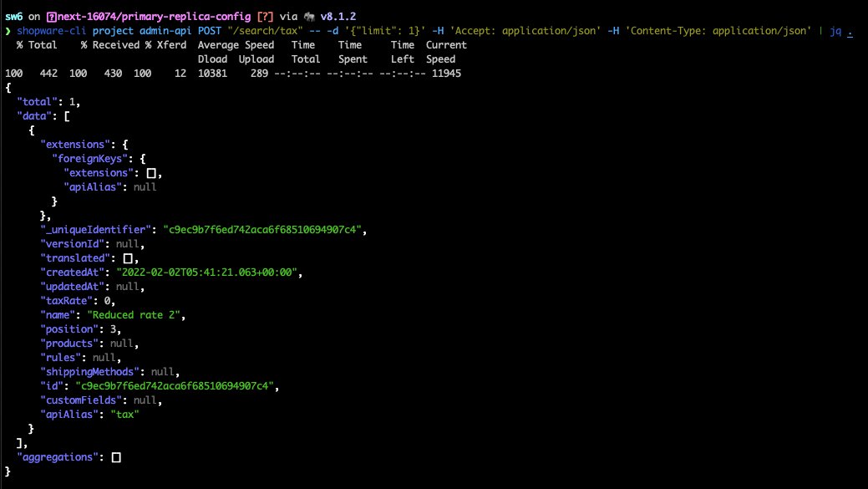Click the _uniqueIdentifier value c9ec9b7f6ed742aca6f68510694907c4
This screenshot has width=868, height=489.
click(x=262, y=230)
